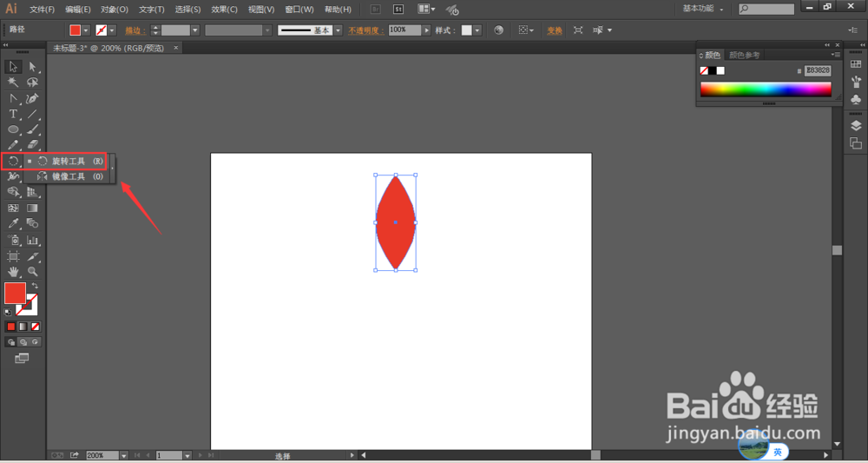Screen dimensions: 868x463
Task: Select the Column Graph tool
Action: (x=33, y=241)
